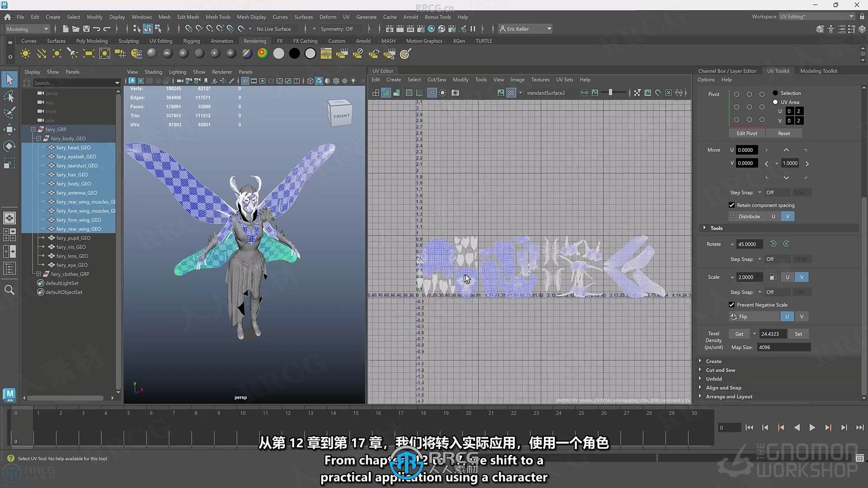This screenshot has height=488, width=868.
Task: Click the pause icon in status line
Action: point(473,29)
